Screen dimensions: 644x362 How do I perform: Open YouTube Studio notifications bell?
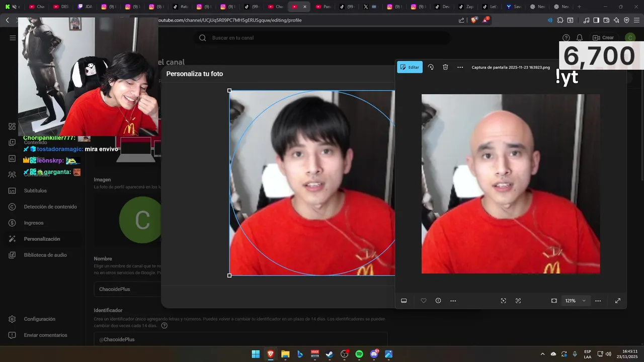(580, 38)
